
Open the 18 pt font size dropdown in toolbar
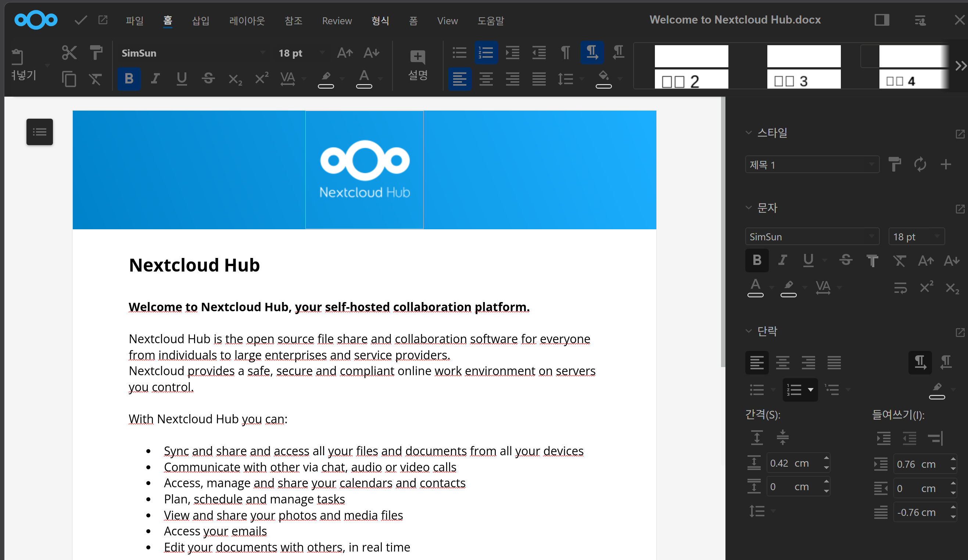[x=322, y=53]
